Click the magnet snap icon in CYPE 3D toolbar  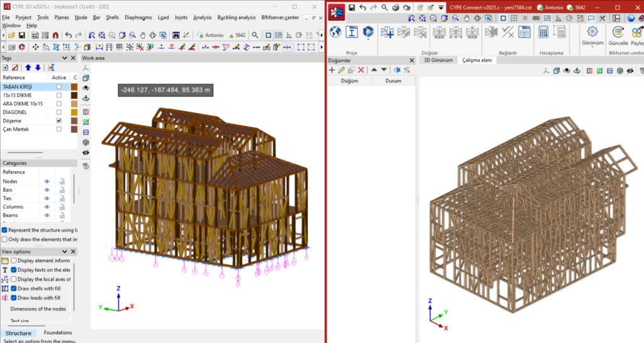coord(55,35)
